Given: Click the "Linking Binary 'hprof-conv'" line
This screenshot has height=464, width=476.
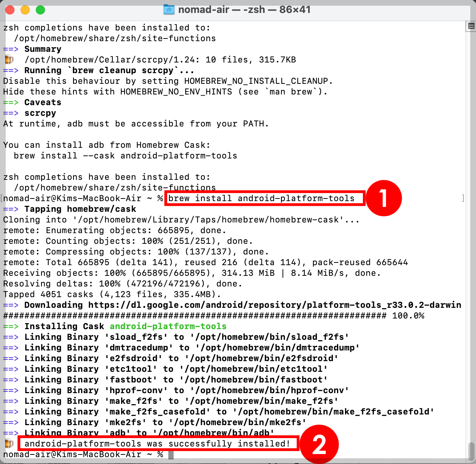Looking at the screenshot, I should click(x=176, y=390).
